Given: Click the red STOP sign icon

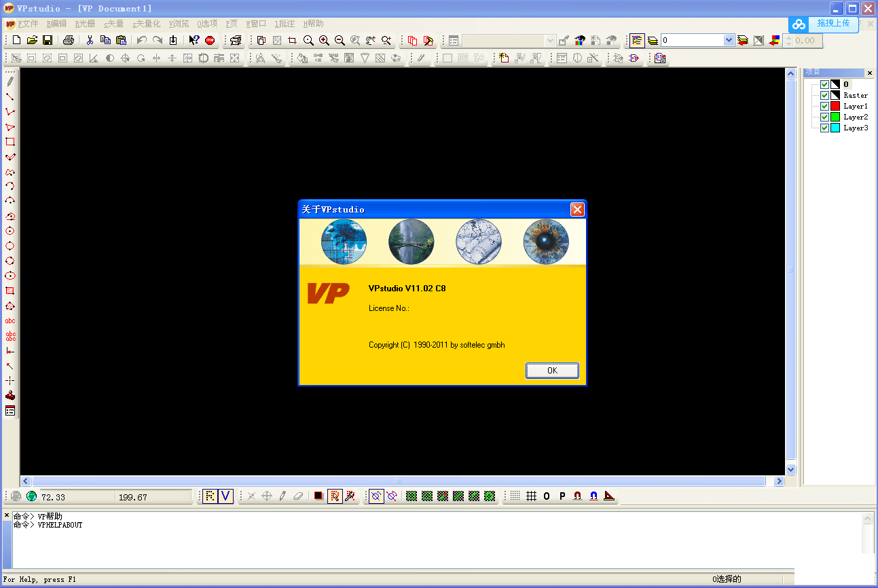Looking at the screenshot, I should (x=210, y=41).
